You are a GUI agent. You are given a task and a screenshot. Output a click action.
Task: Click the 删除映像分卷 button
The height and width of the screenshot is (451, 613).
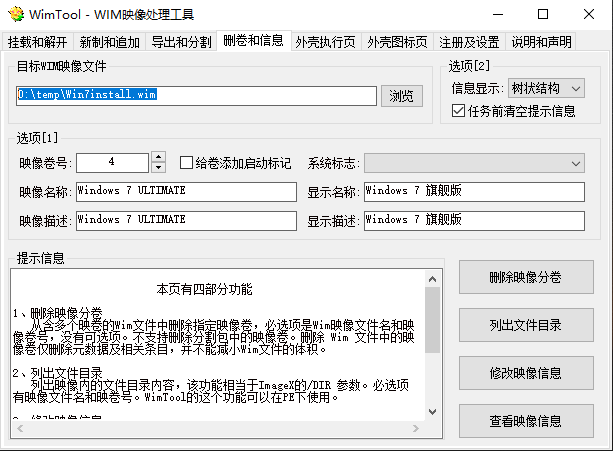(x=526, y=277)
